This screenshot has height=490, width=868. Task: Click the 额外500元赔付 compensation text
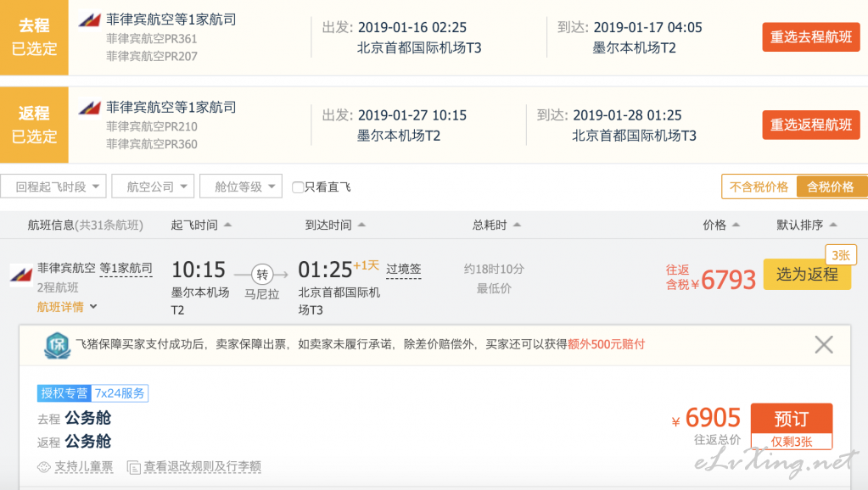click(606, 344)
